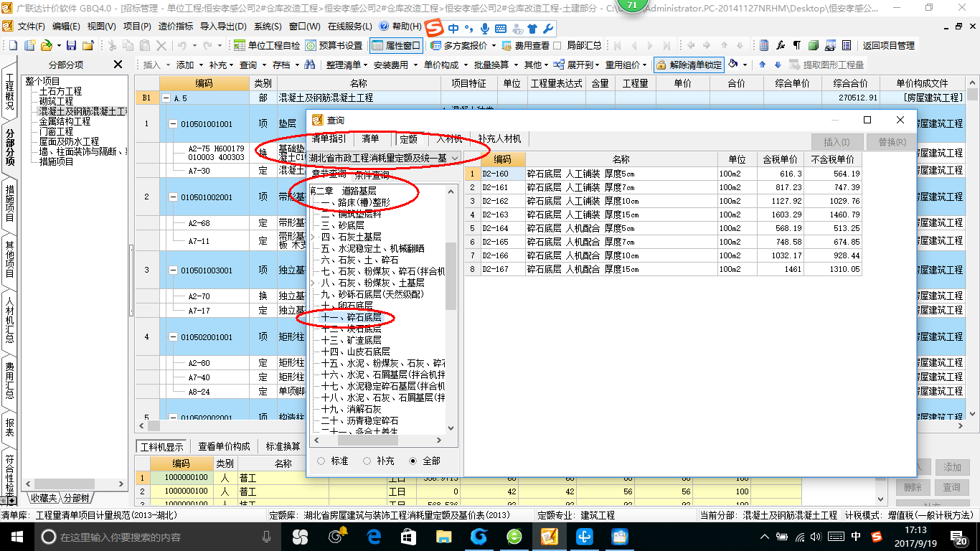Open the 整理清单 dropdown
The width and height of the screenshot is (980, 551).
pyautogui.click(x=347, y=65)
